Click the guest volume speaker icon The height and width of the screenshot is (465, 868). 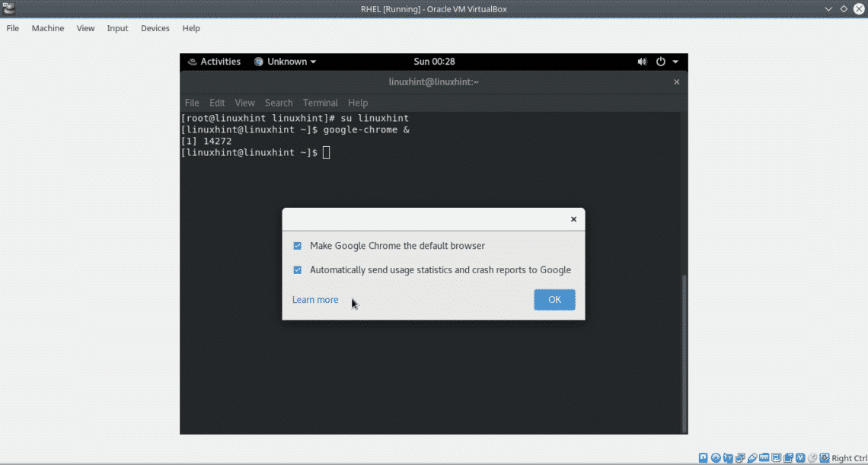642,62
